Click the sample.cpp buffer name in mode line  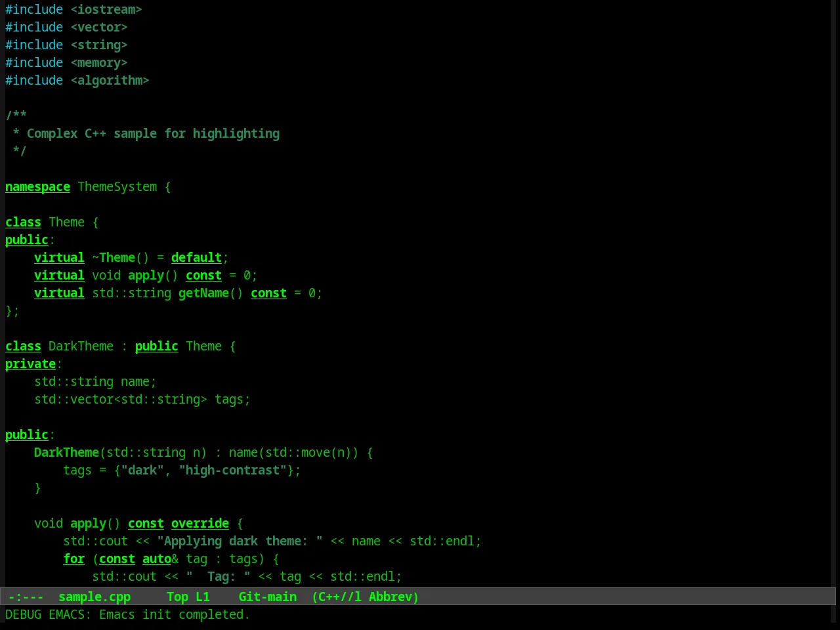[x=94, y=597]
